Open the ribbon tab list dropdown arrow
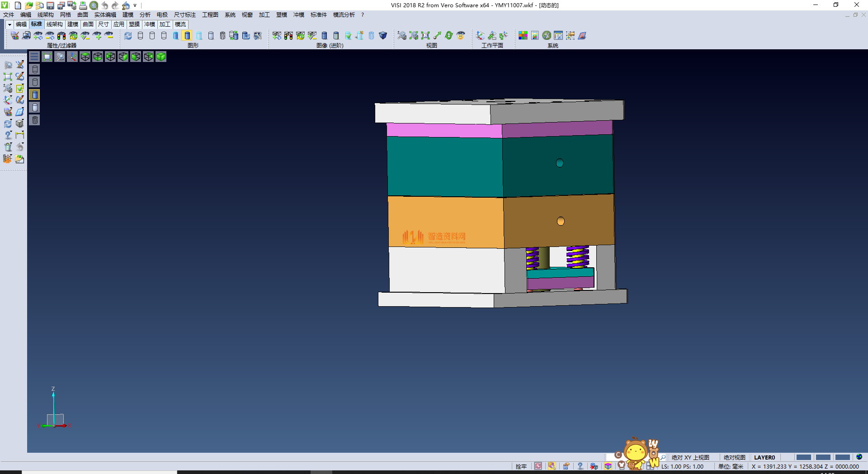 [9, 24]
